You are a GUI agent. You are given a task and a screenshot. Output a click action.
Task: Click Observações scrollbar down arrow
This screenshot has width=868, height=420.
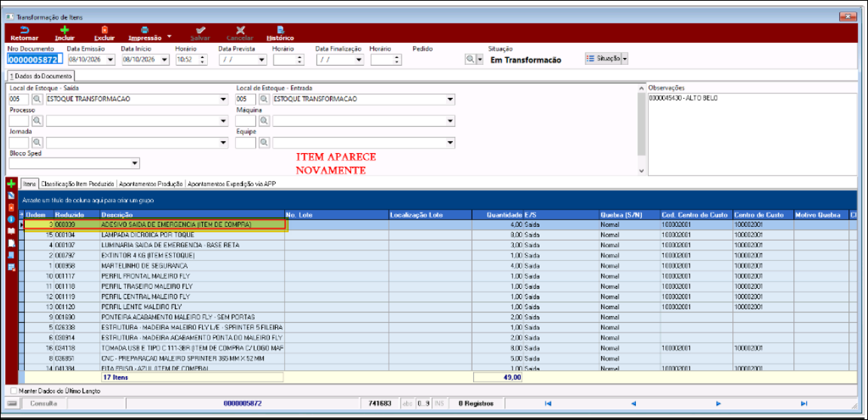click(642, 171)
